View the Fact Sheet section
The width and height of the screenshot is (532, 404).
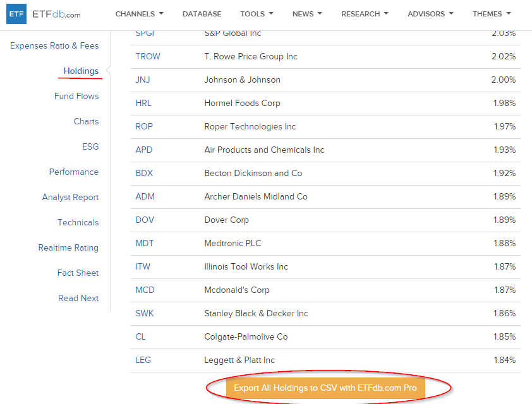[x=78, y=273]
